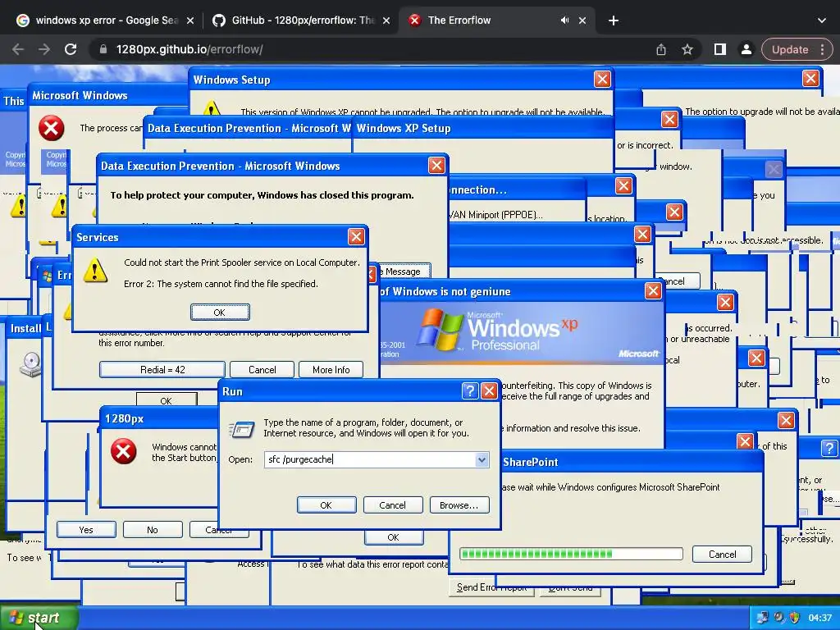
Task: Click Cancel next to Redial button
Action: pyautogui.click(x=262, y=370)
